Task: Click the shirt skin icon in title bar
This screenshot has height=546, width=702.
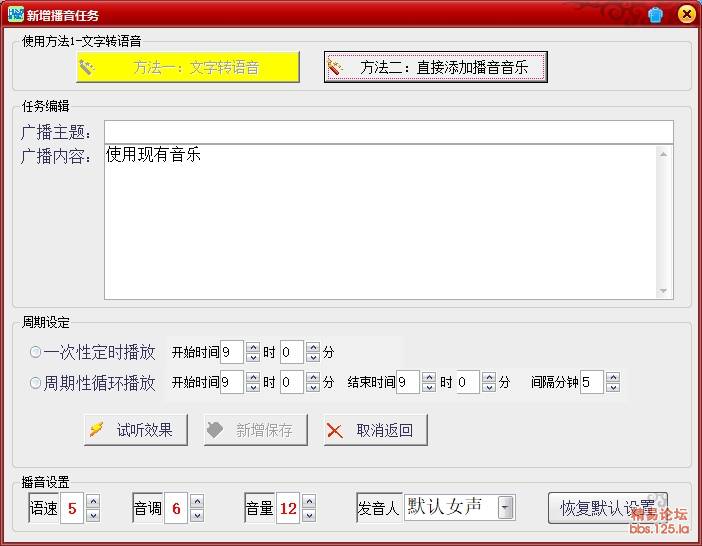Action: coord(656,15)
